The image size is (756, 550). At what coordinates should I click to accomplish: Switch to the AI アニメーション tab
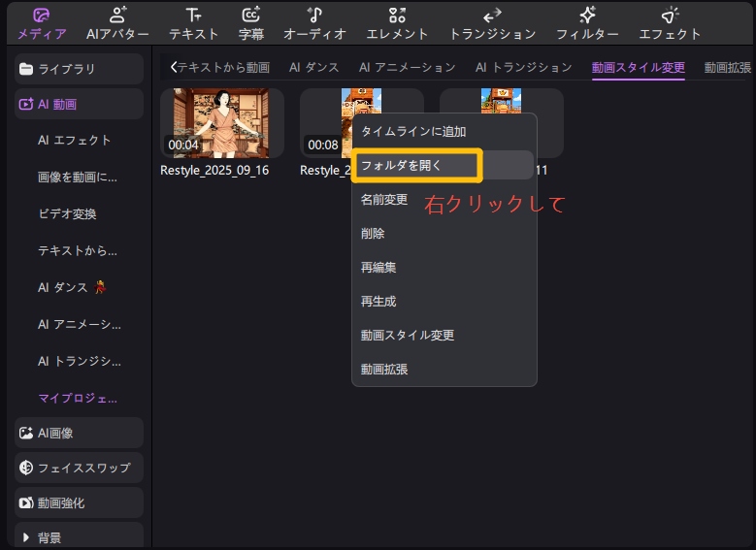tap(407, 67)
